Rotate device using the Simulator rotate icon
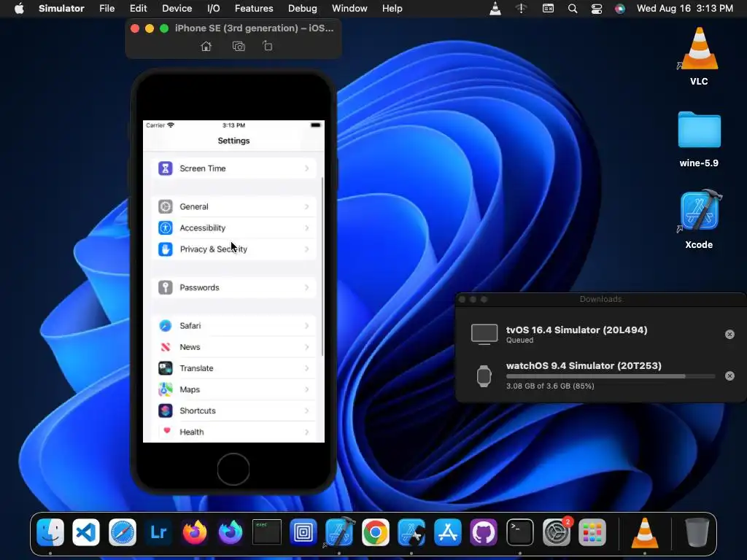This screenshot has width=747, height=560. [x=268, y=46]
